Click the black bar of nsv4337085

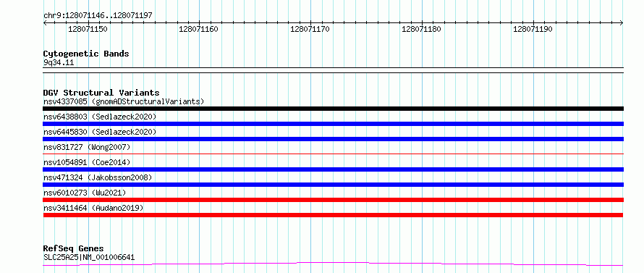tap(333, 109)
